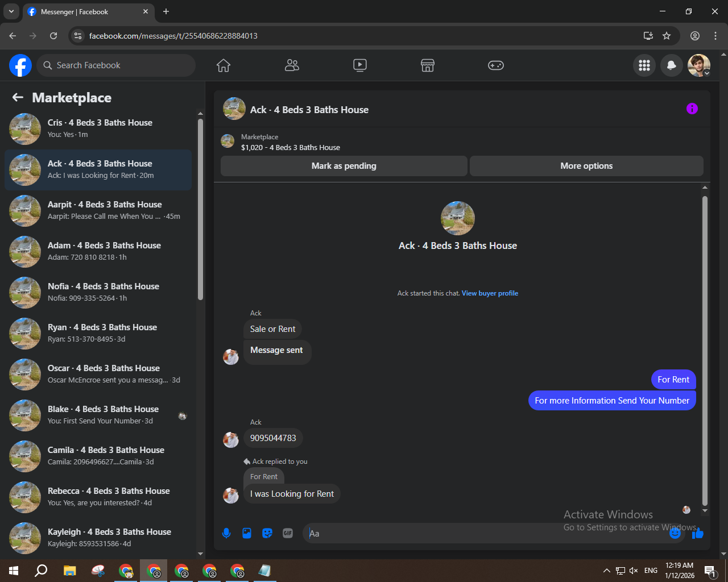728x582 pixels.
Task: Open the Nofia 4 Beds 3 Baths House chat
Action: click(98, 293)
